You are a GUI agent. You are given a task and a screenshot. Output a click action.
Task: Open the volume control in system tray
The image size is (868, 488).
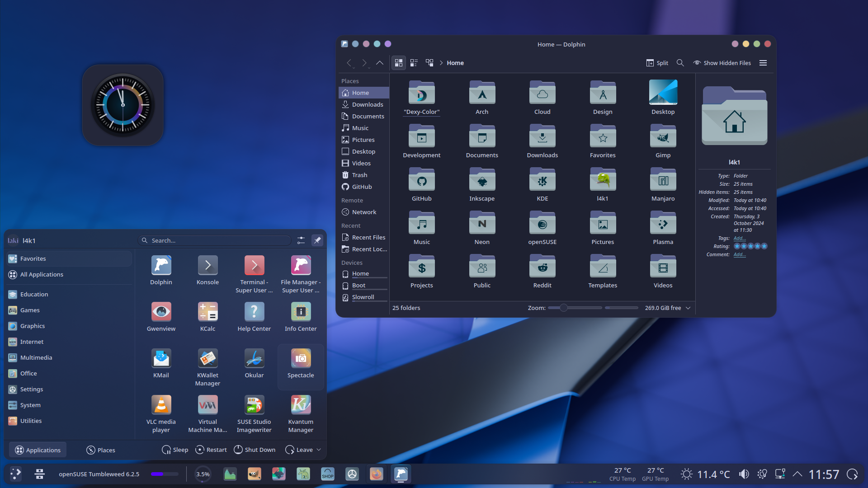[744, 474]
